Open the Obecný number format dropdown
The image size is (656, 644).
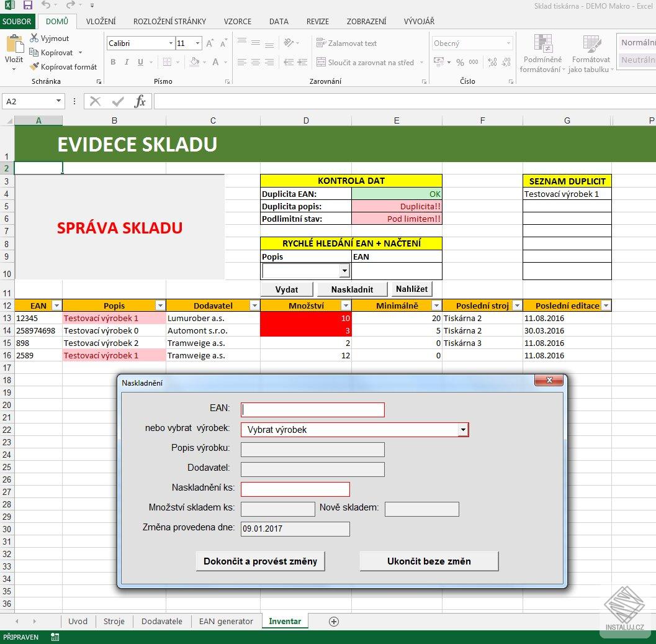tap(508, 42)
